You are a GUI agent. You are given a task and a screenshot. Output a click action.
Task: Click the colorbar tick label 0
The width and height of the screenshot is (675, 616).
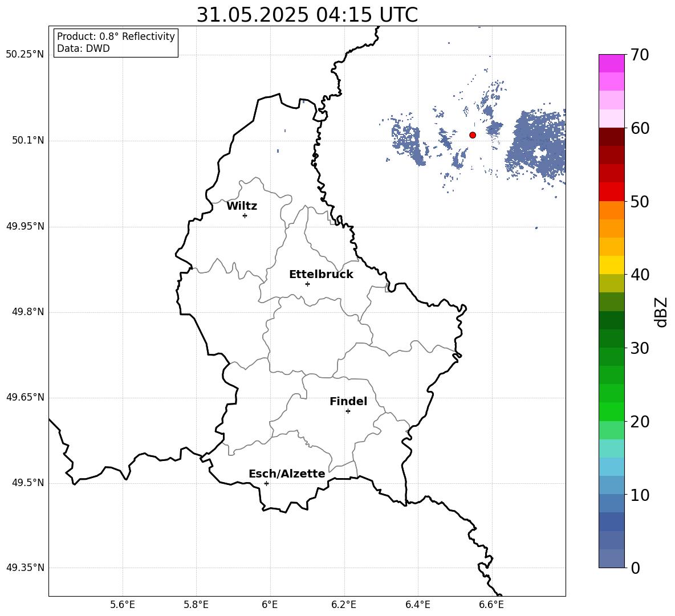pos(635,568)
